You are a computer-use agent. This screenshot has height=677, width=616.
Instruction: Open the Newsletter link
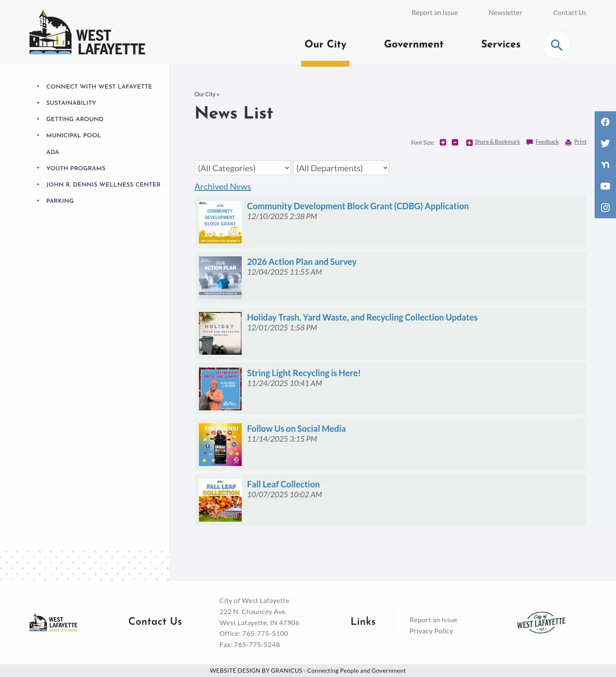(505, 12)
